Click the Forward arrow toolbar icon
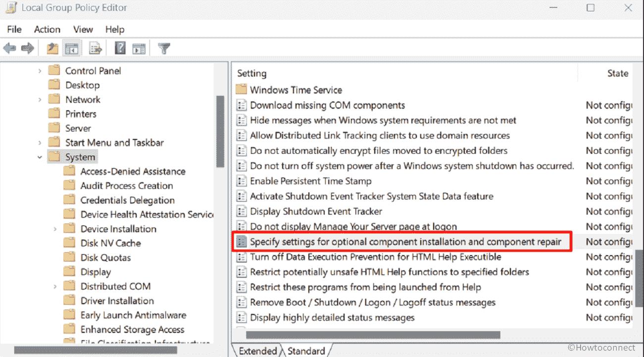Screen dimensions: 644x357 point(28,48)
